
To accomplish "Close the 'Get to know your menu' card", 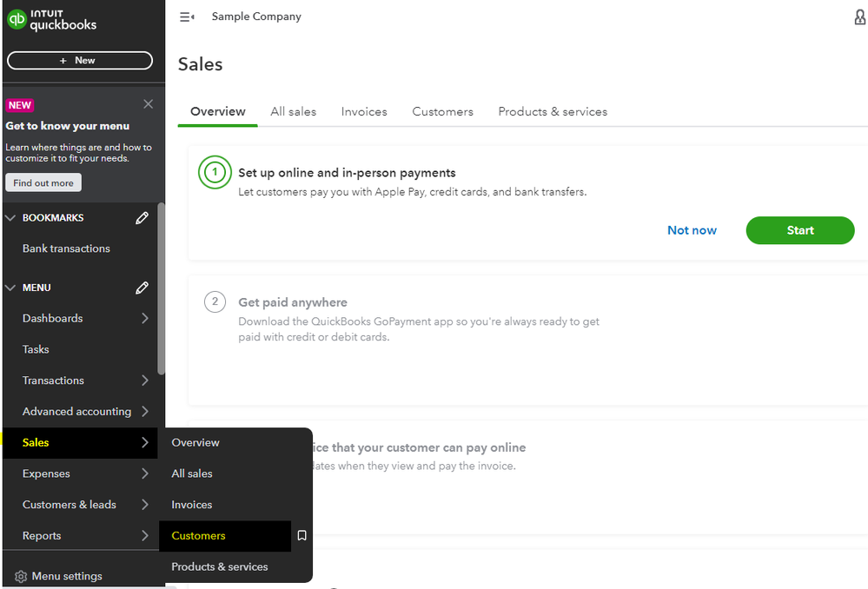I will point(148,104).
